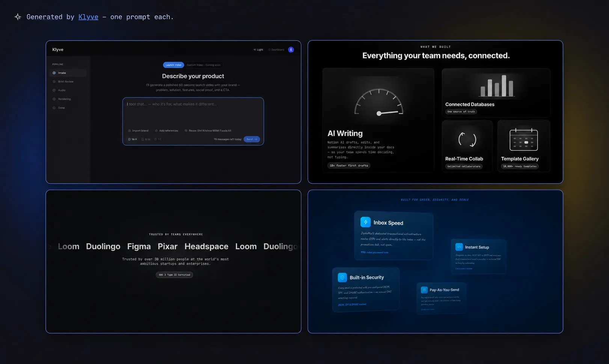Click the 'What we built' label
The image size is (609, 364).
(x=436, y=47)
